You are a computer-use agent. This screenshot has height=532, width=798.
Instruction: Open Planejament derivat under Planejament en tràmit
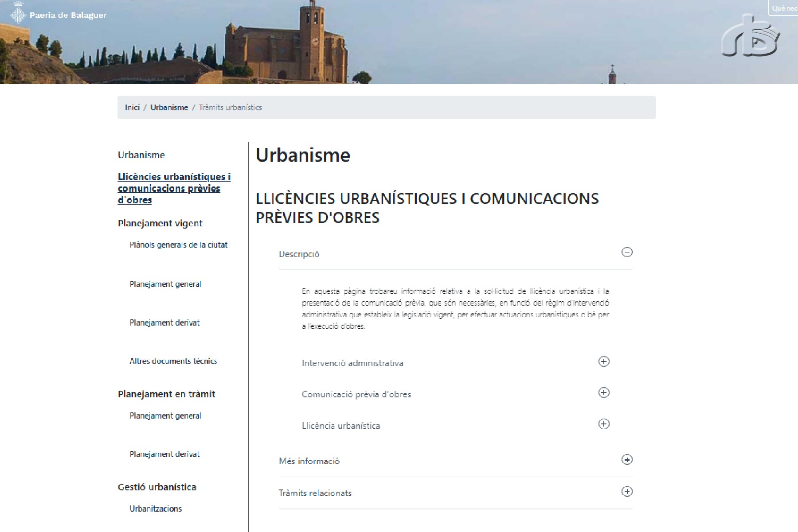164,454
